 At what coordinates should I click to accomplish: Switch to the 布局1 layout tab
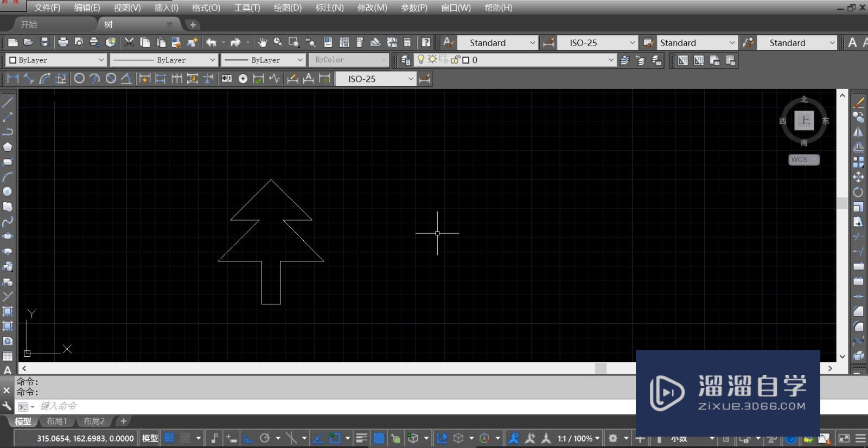57,421
